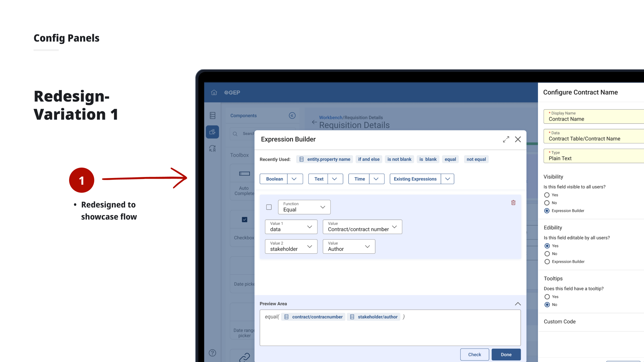Click the back arrow near Requisition Details
The width and height of the screenshot is (644, 362).
tap(314, 122)
